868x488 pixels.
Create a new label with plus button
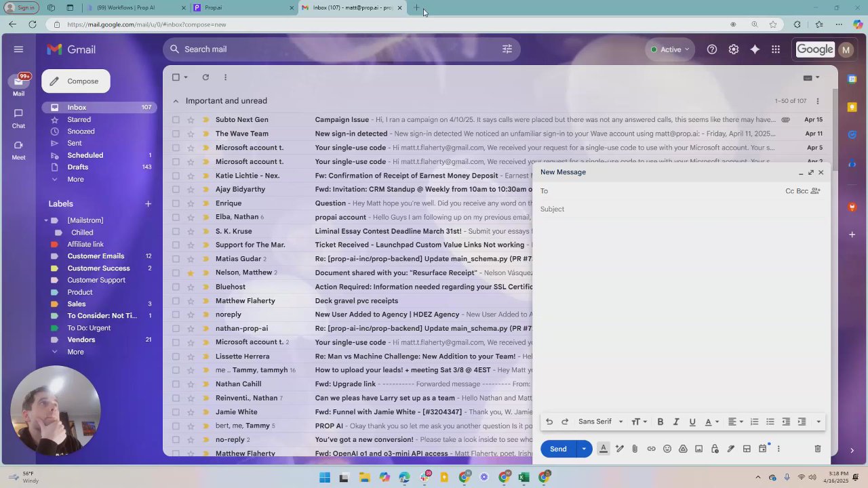[148, 203]
